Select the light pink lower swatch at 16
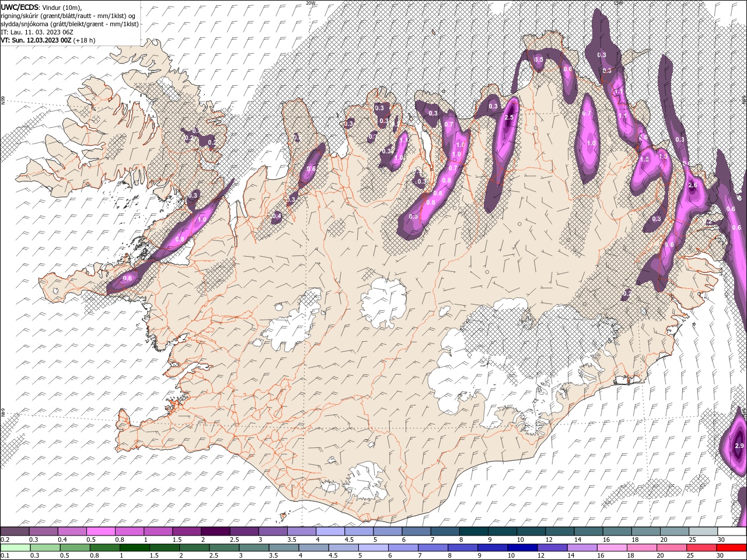Image resolution: width=747 pixels, height=560 pixels. 612,548
